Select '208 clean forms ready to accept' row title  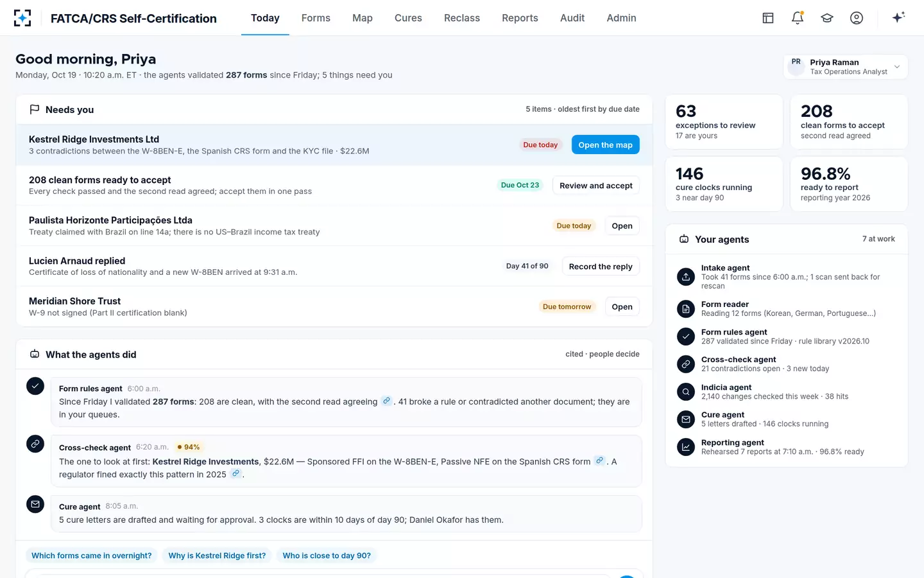(x=99, y=180)
